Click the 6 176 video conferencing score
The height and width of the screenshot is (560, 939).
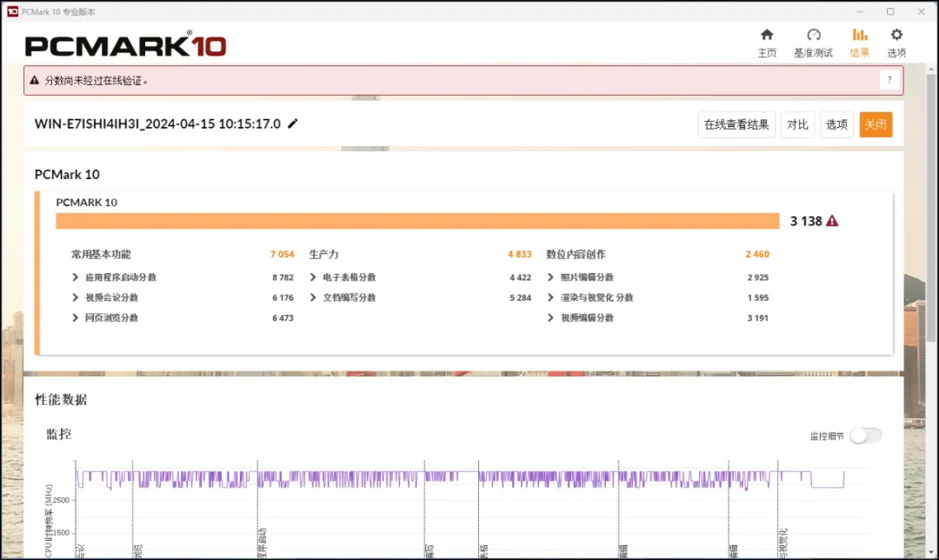[283, 297]
